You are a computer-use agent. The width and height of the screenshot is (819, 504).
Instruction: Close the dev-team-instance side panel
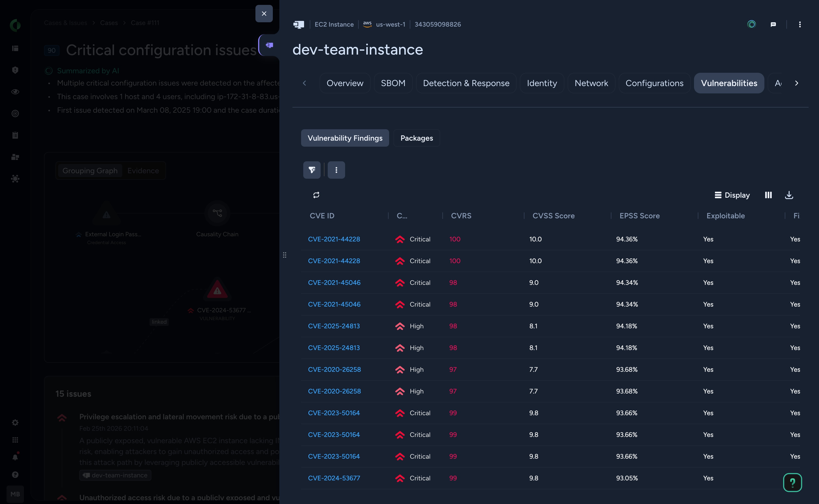pyautogui.click(x=264, y=14)
